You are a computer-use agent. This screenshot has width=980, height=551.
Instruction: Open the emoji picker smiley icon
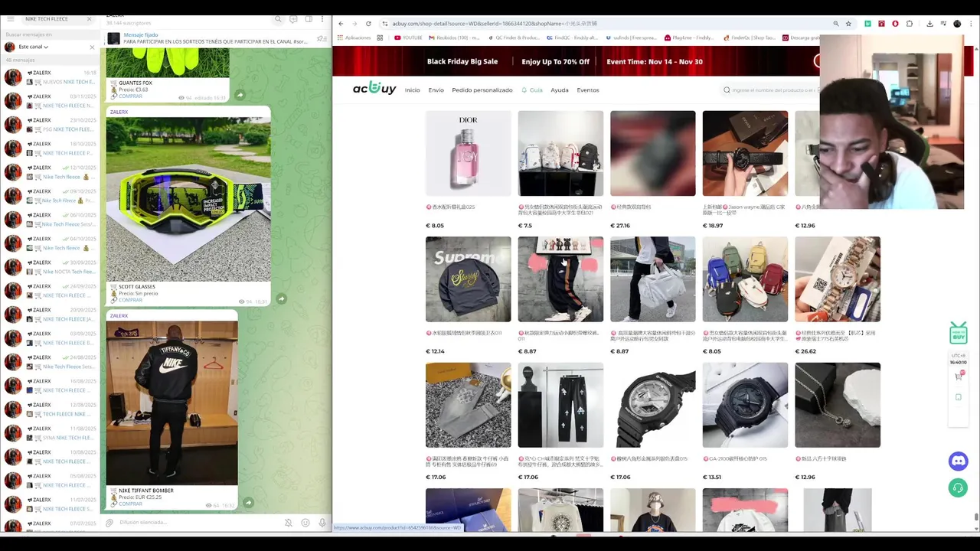coord(305,523)
